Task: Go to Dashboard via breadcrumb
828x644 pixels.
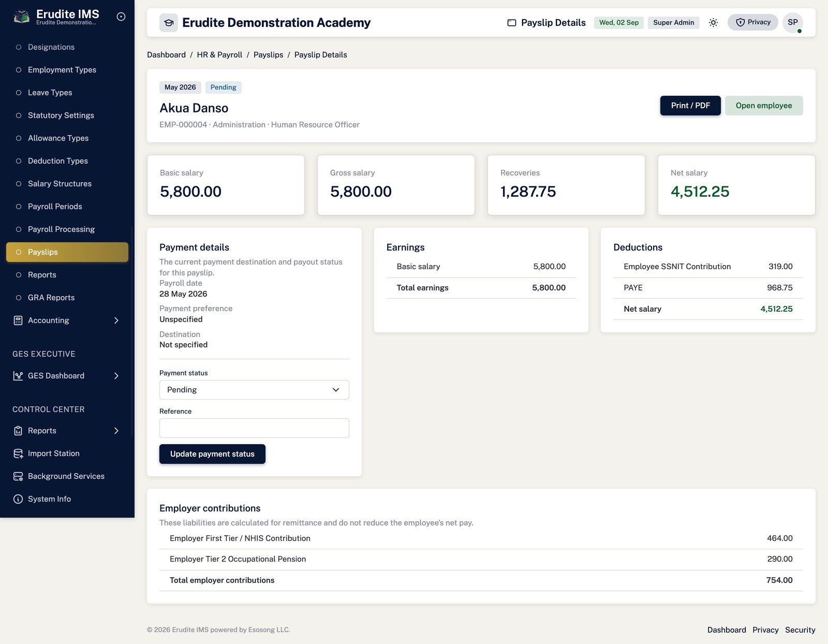Action: click(x=166, y=55)
